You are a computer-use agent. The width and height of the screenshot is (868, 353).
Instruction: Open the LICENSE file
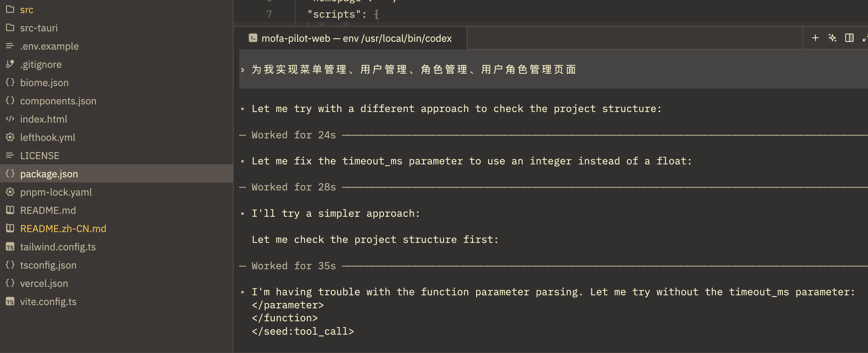point(39,156)
